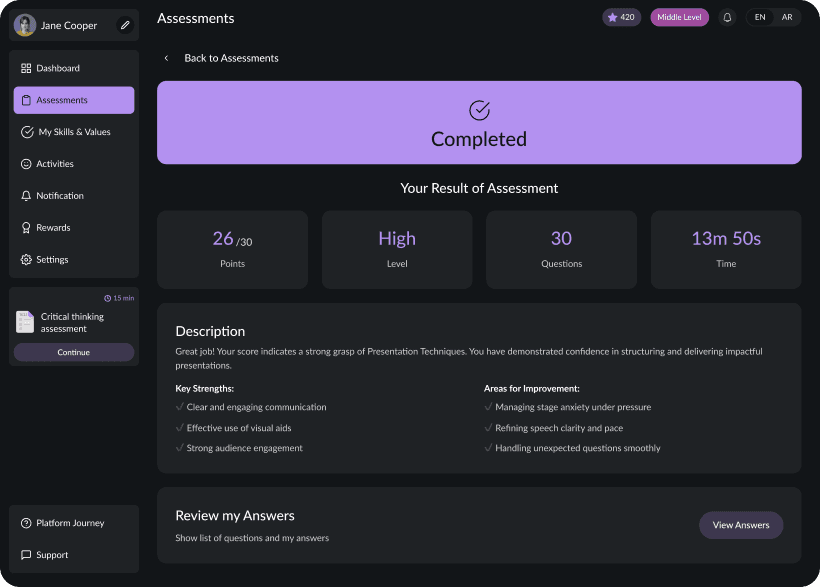Open the Dashboard grid icon in sidebar
The height and width of the screenshot is (587, 820).
(x=25, y=68)
